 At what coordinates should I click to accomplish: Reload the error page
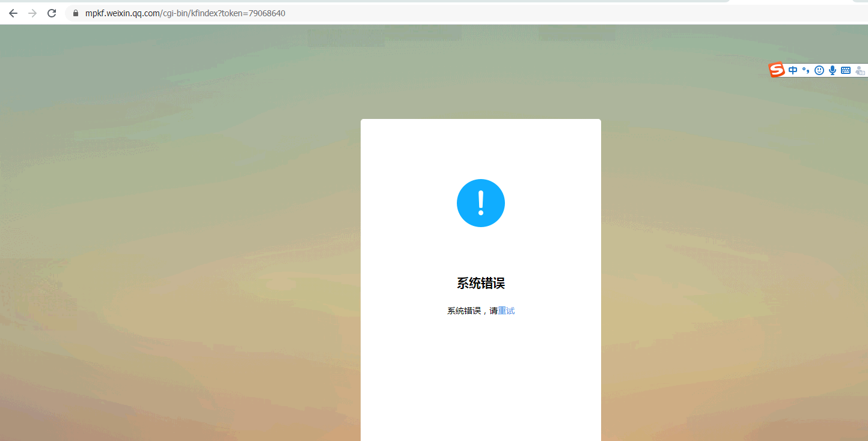(52, 13)
